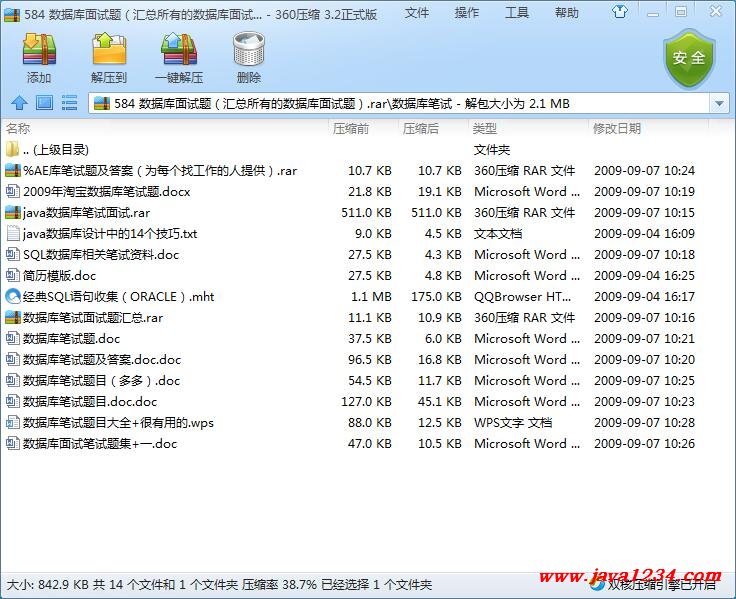
Task: Click the date 2009-09-07 10:28
Action: click(644, 422)
